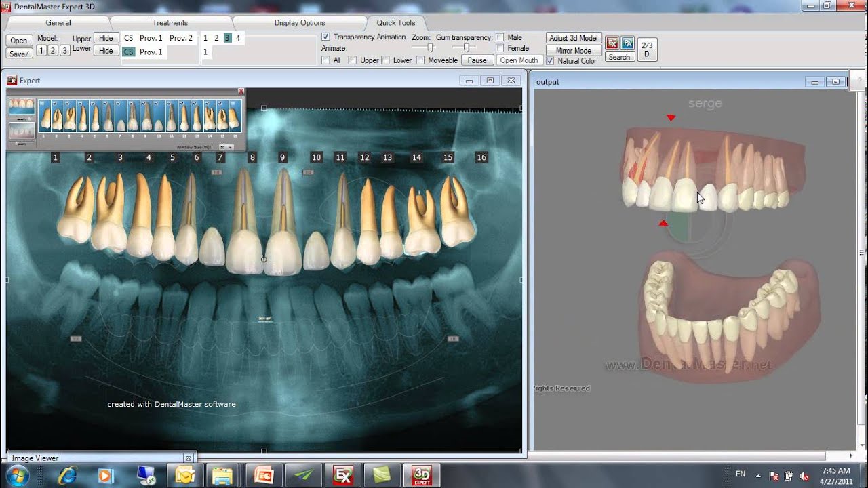The image size is (868, 488).
Task: Click the lower teeth preview thumbnail
Action: click(x=22, y=130)
